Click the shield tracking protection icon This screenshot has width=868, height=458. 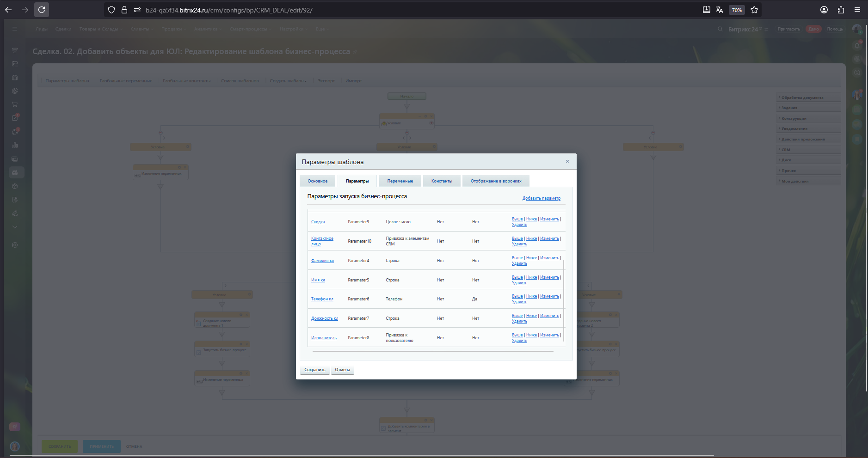click(111, 10)
